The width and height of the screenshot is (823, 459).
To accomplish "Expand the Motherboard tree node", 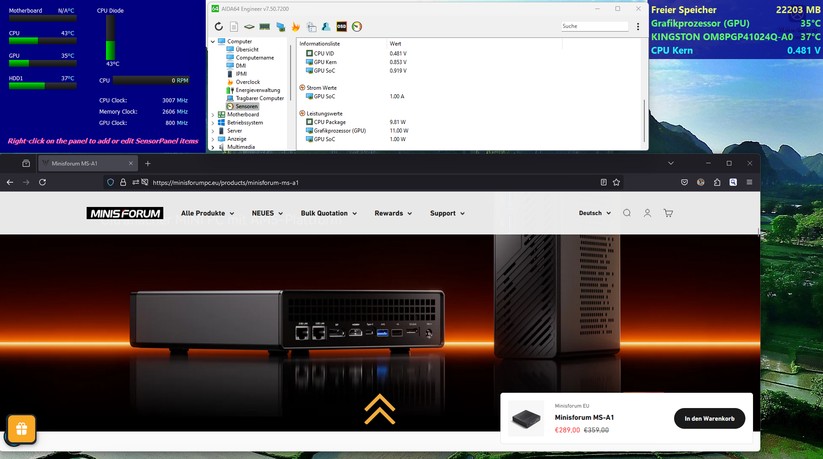I will (213, 114).
